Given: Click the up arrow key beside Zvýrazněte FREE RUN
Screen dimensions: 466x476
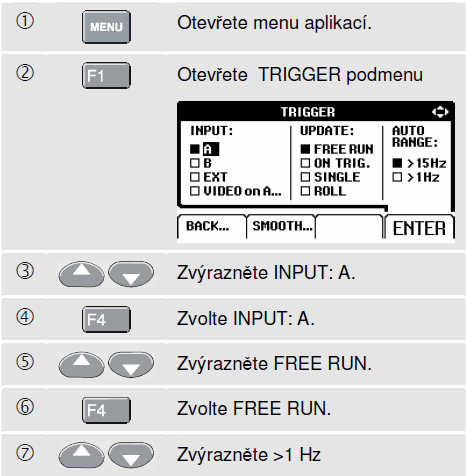Looking at the screenshot, I should coord(81,364).
